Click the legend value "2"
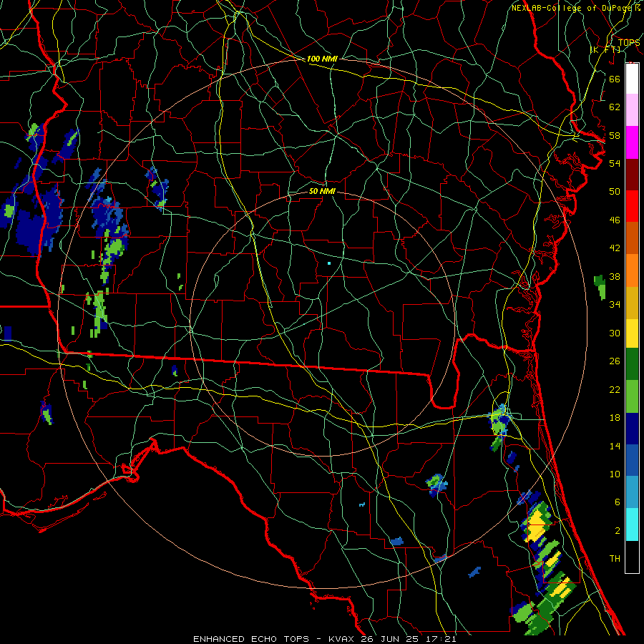The image size is (644, 644). click(618, 531)
